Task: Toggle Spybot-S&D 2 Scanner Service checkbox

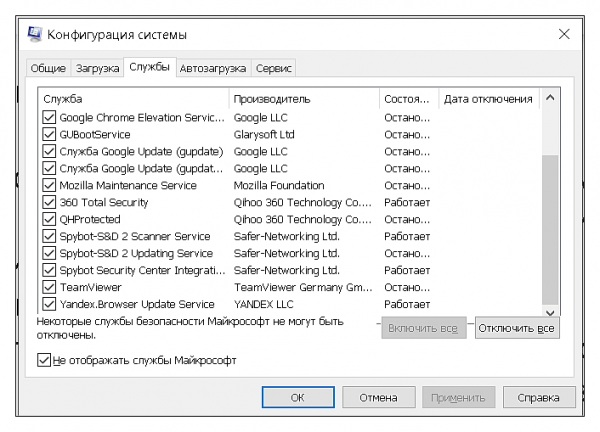Action: (x=49, y=236)
